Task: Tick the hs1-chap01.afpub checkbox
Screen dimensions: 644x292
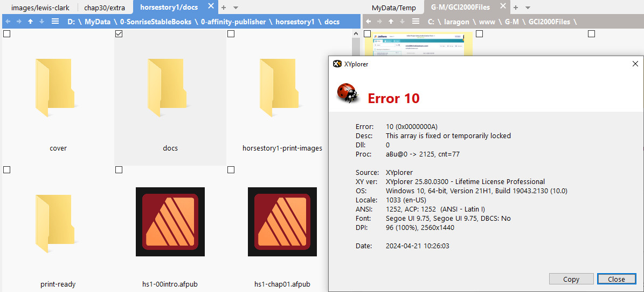Action: [231, 170]
